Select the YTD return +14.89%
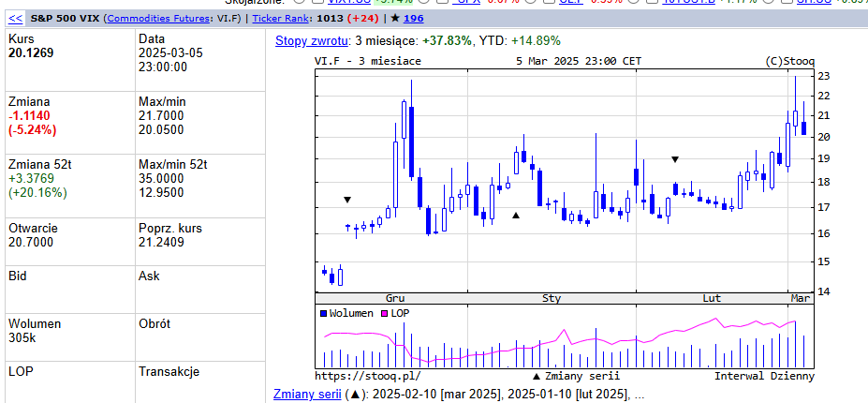This screenshot has height=403, width=868. coord(536,40)
